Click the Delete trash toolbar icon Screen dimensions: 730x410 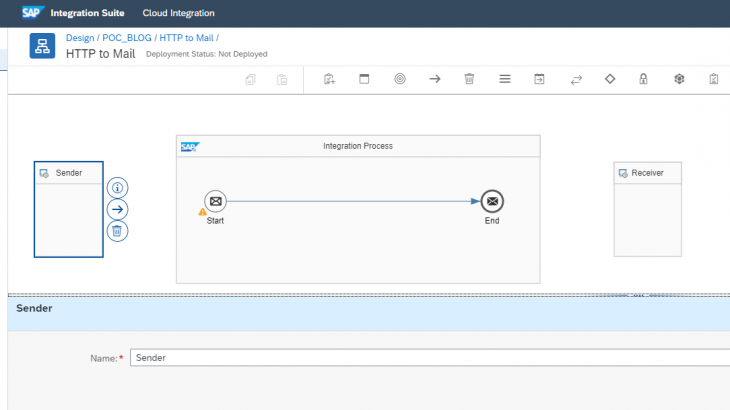click(469, 79)
